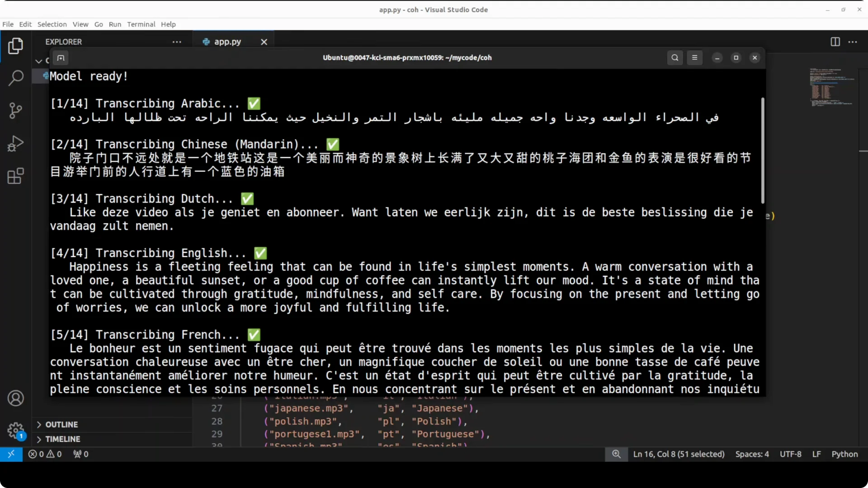Screen dimensions: 868x488
Task: Change end of line sequence LF
Action: [816, 454]
